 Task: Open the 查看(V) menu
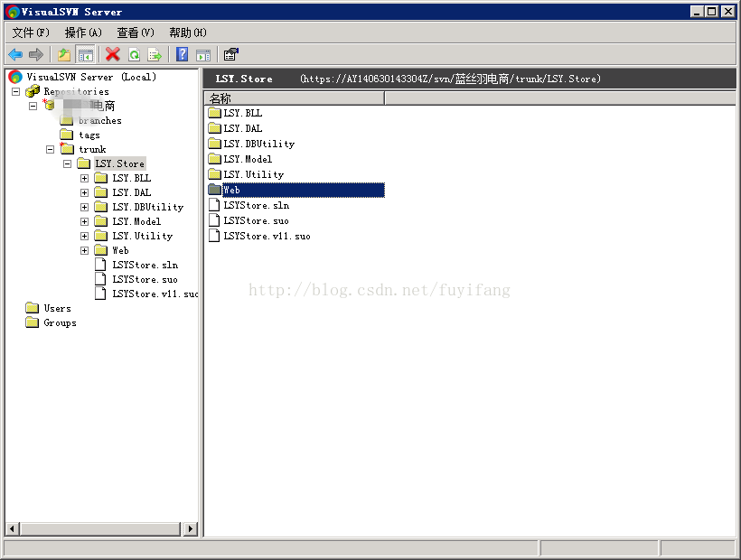point(136,33)
